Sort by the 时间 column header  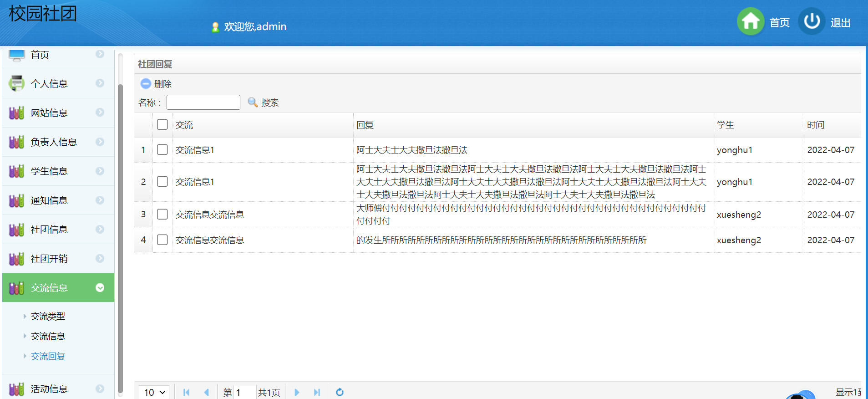(x=816, y=125)
